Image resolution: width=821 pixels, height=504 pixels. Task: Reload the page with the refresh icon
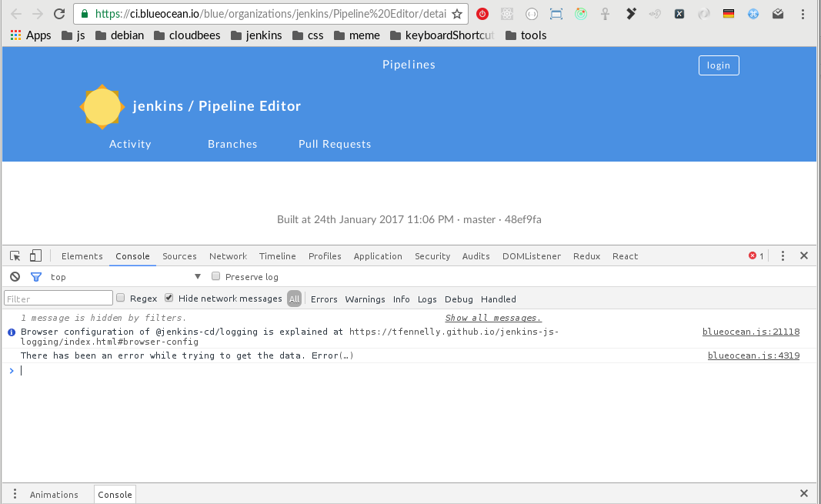(x=59, y=14)
